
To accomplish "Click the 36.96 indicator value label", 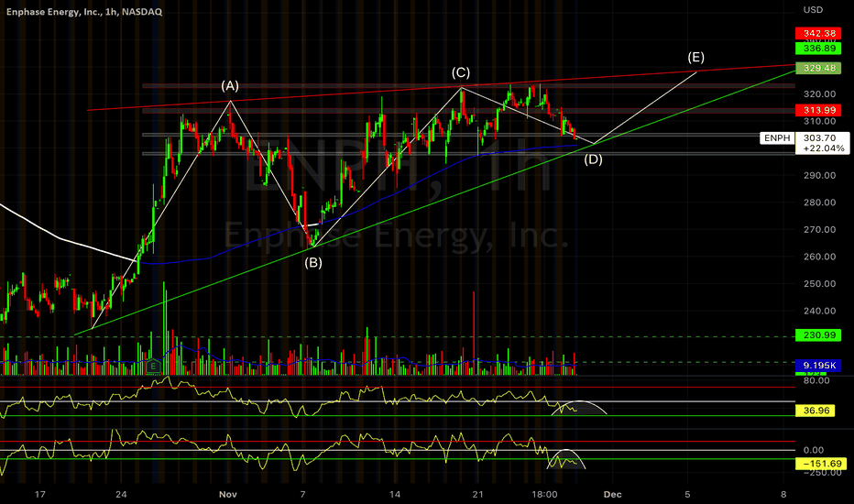I will pos(816,411).
